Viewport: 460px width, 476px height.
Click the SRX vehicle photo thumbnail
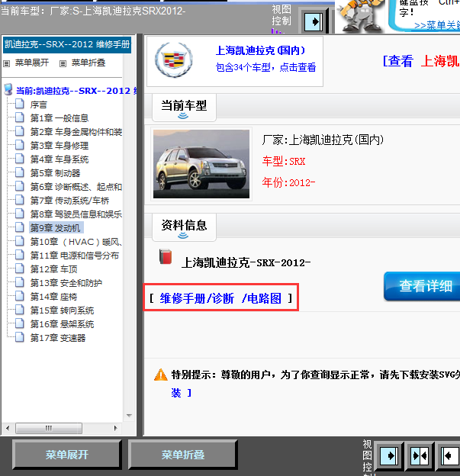point(201,164)
